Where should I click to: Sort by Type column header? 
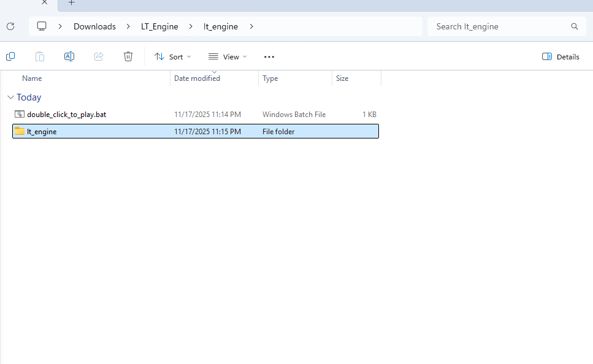[270, 78]
